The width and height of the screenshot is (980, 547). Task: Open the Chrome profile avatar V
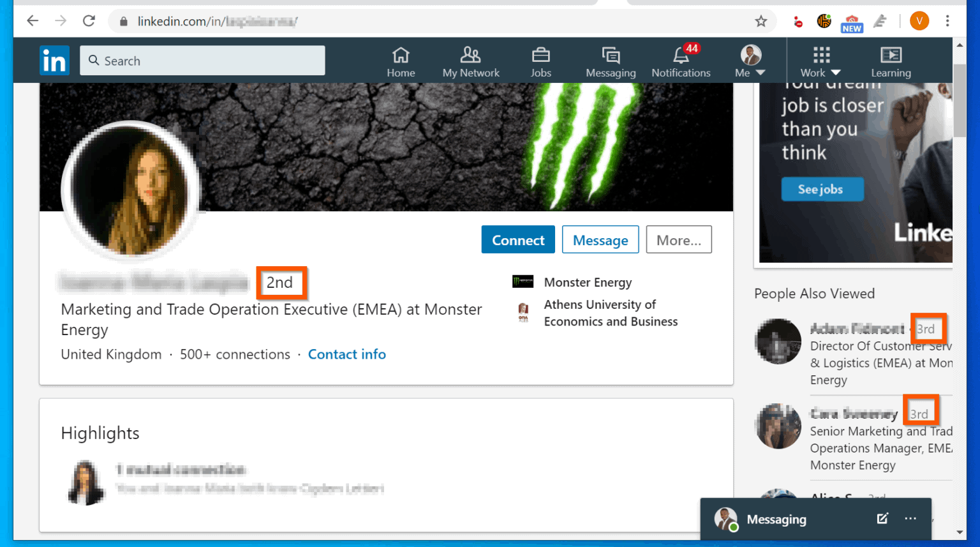[x=919, y=21]
